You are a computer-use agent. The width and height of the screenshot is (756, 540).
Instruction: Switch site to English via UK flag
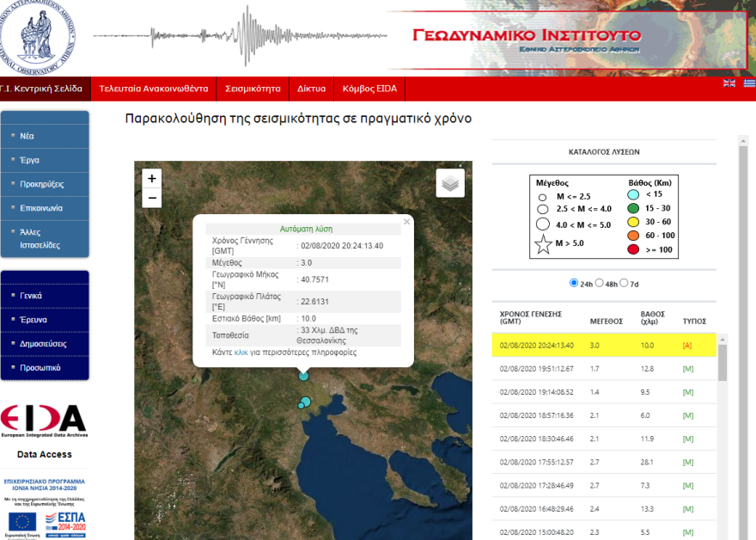[x=729, y=83]
